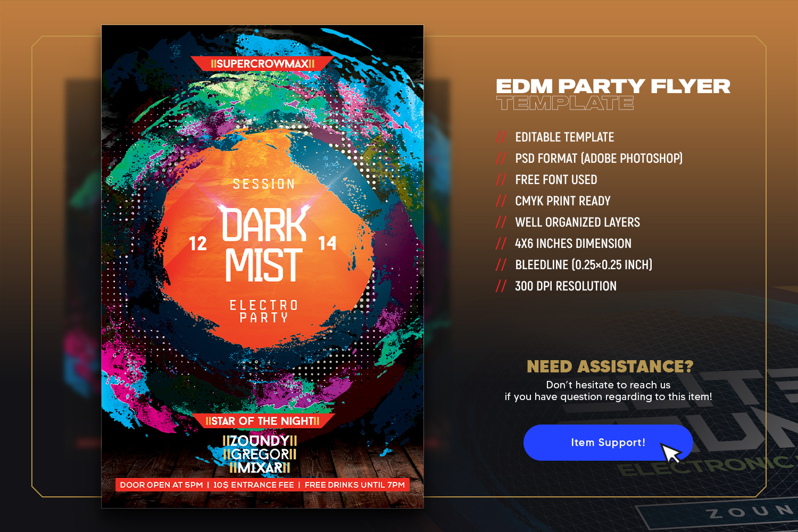This screenshot has width=798, height=532.
Task: Select the STAR OF THE NIGHT banner
Action: 263,421
